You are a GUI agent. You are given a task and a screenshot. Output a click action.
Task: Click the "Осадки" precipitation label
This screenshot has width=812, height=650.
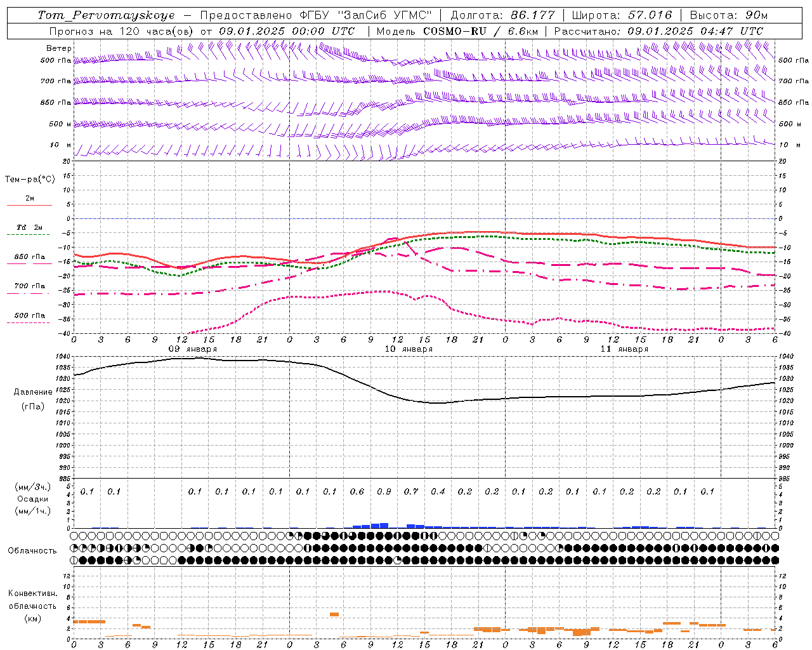click(x=33, y=499)
